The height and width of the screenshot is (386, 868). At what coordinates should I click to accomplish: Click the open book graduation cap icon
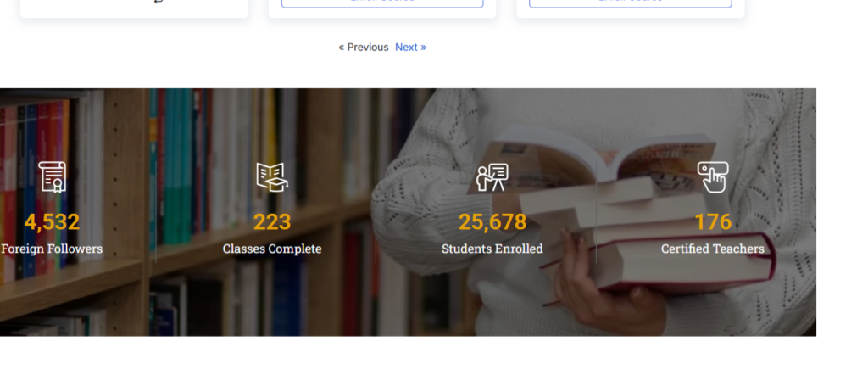coord(272,177)
